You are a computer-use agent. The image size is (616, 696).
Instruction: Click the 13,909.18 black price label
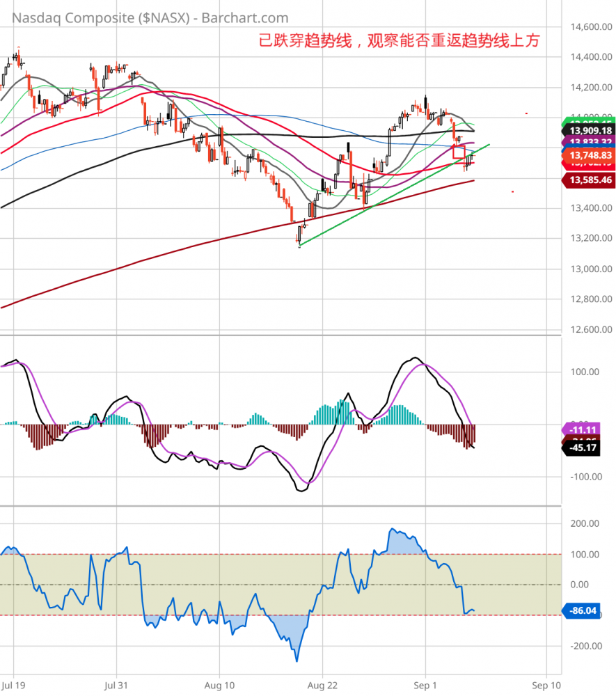coord(590,130)
